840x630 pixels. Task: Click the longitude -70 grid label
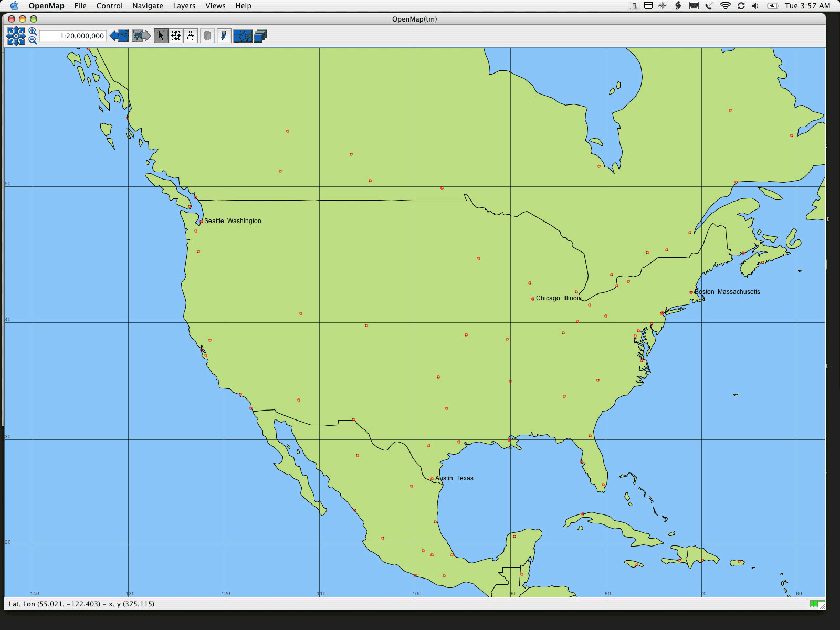702,594
